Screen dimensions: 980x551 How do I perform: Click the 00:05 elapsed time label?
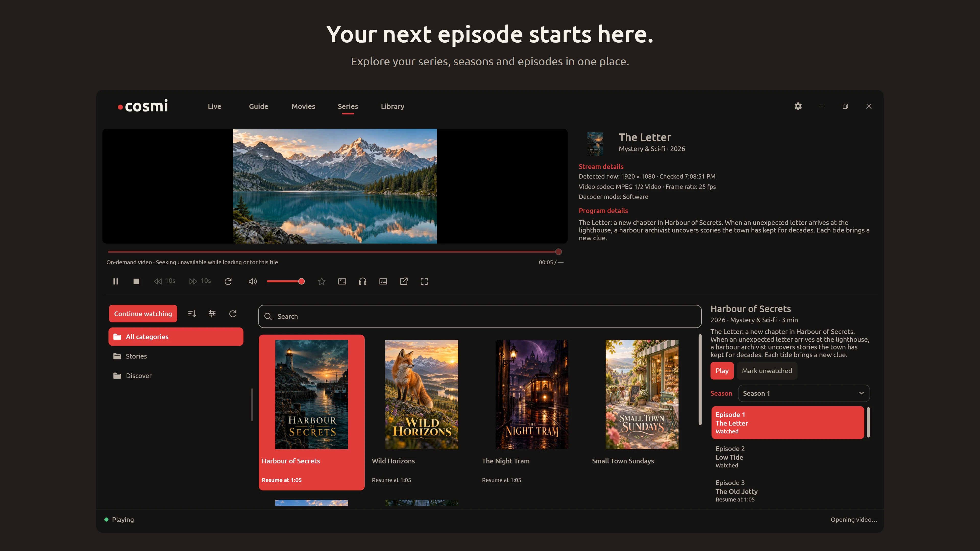pos(546,262)
